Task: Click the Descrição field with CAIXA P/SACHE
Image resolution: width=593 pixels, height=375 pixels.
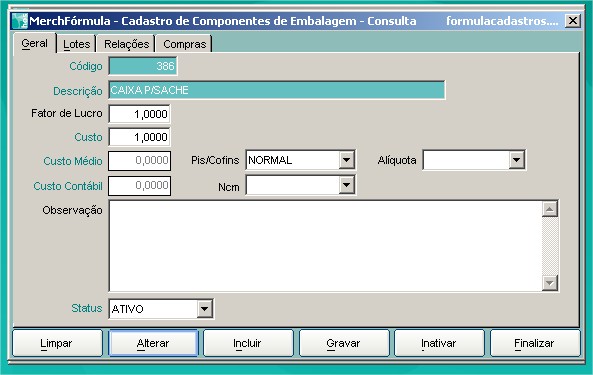Action: (x=277, y=90)
